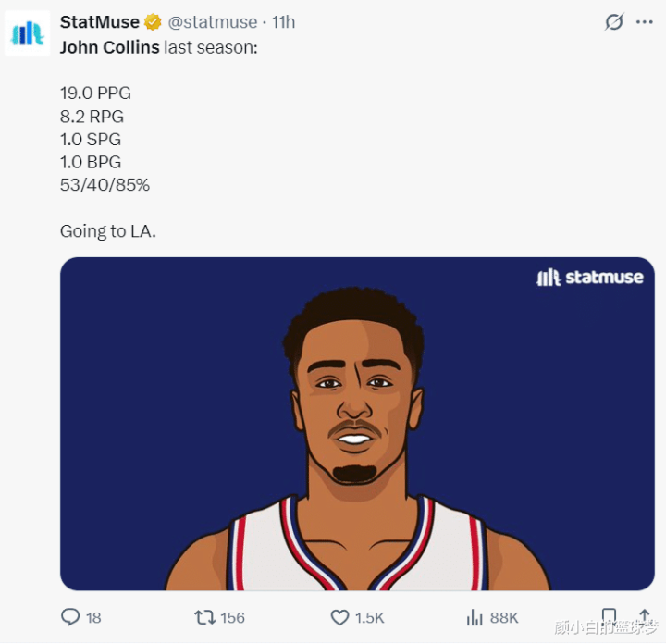Screen dimensions: 666x644
Task: Click the share arrow icon
Action: [x=645, y=616]
